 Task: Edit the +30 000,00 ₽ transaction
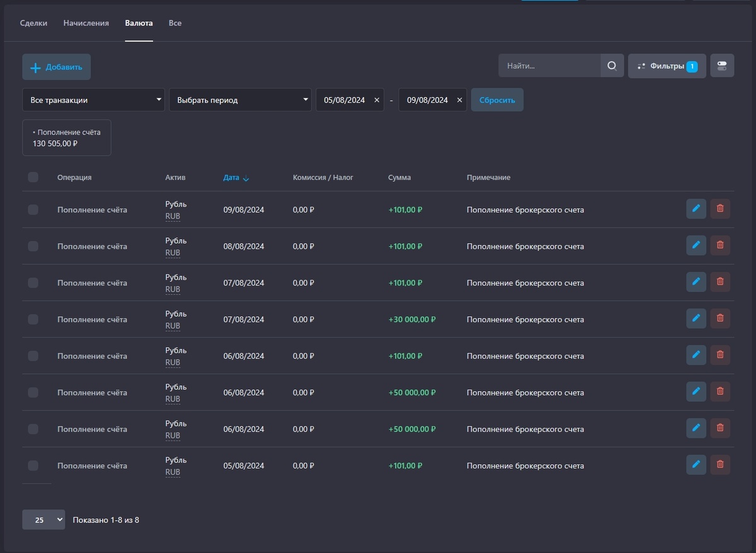click(696, 318)
